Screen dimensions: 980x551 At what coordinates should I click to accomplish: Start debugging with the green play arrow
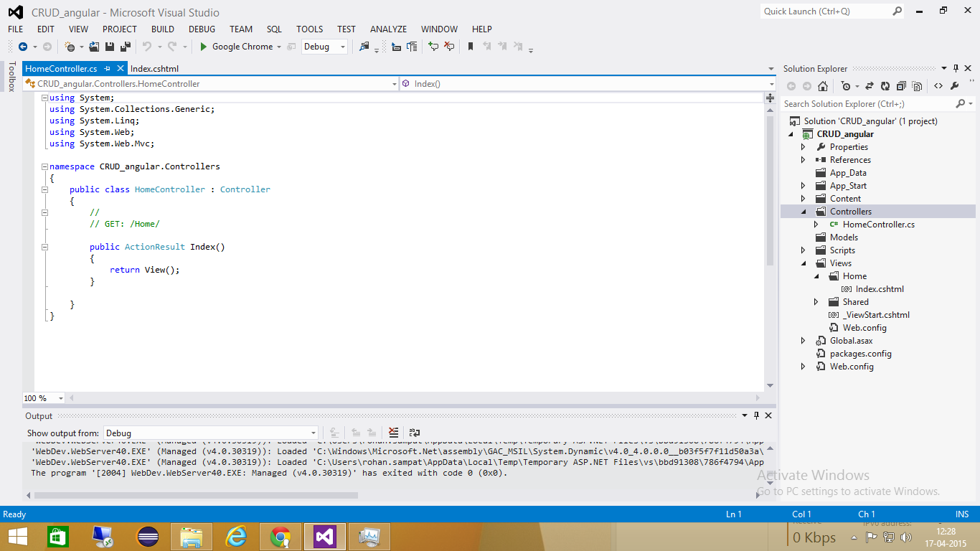pyautogui.click(x=204, y=47)
